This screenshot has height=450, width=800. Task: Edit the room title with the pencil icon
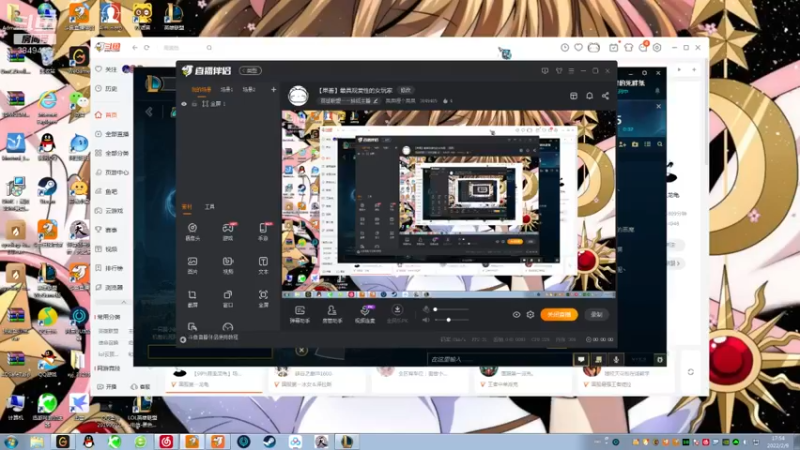(376, 101)
